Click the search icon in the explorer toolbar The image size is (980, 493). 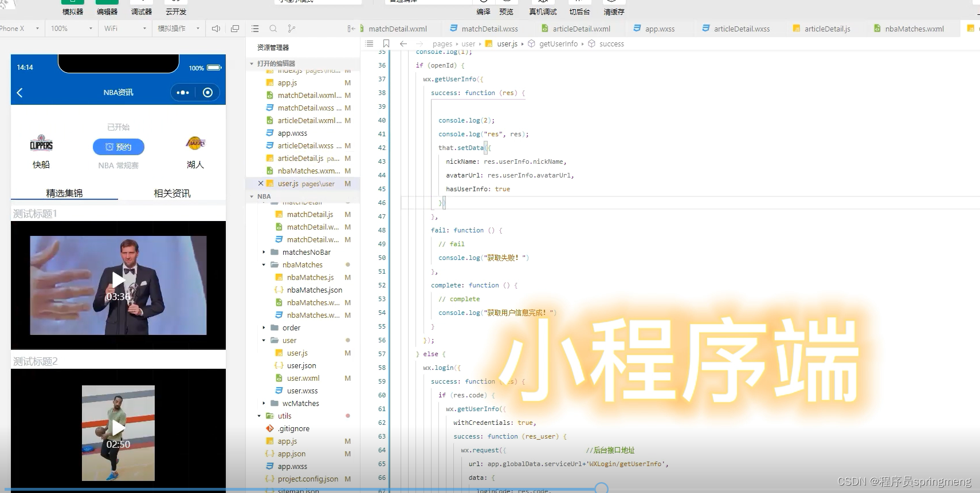[273, 29]
